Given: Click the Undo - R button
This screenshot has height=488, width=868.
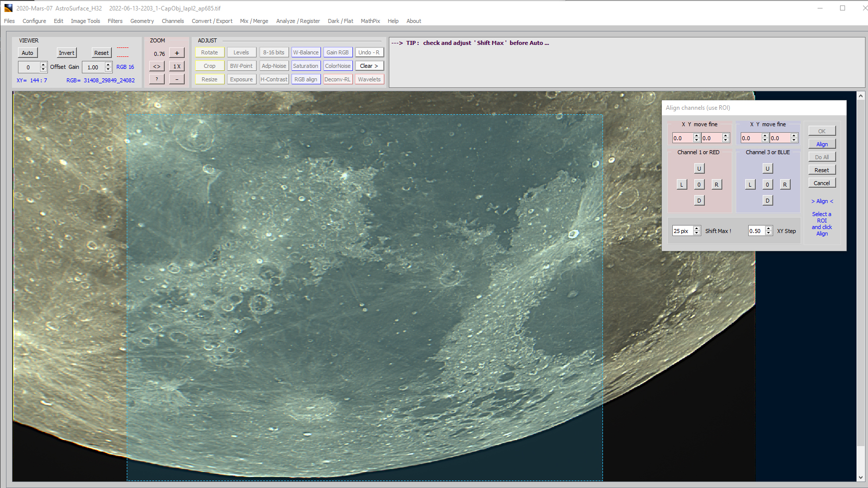Looking at the screenshot, I should tap(369, 52).
